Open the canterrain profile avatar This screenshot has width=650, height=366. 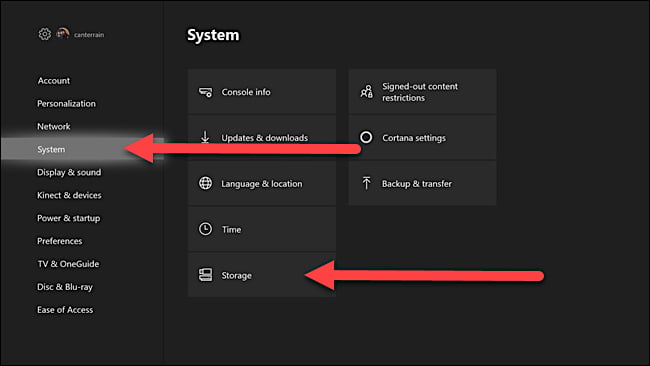pyautogui.click(x=63, y=34)
